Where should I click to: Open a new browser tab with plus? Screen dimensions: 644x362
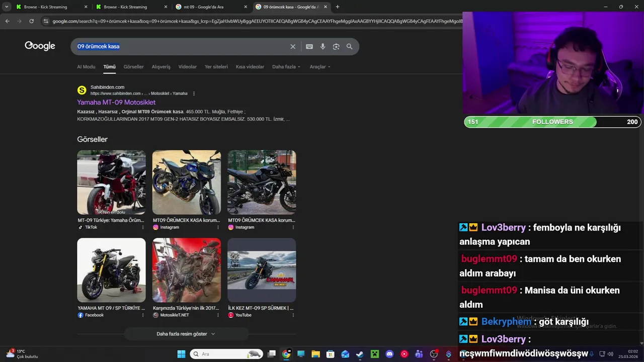pos(337,7)
